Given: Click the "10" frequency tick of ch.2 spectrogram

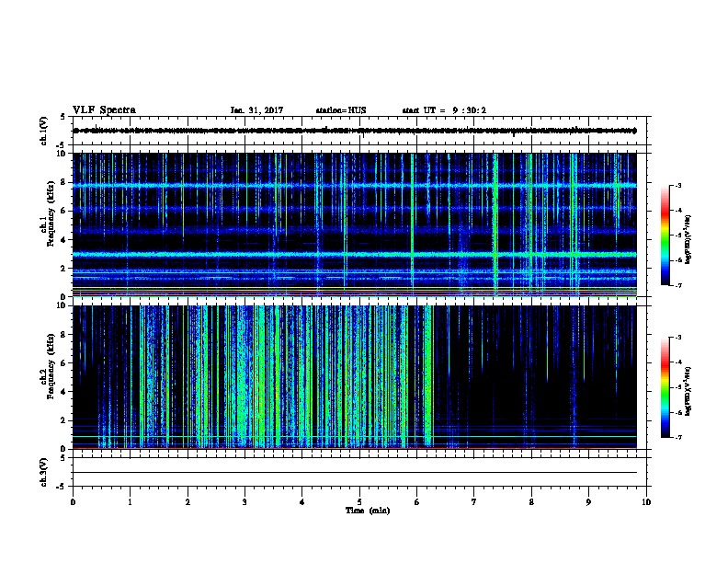Looking at the screenshot, I should 62,305.
